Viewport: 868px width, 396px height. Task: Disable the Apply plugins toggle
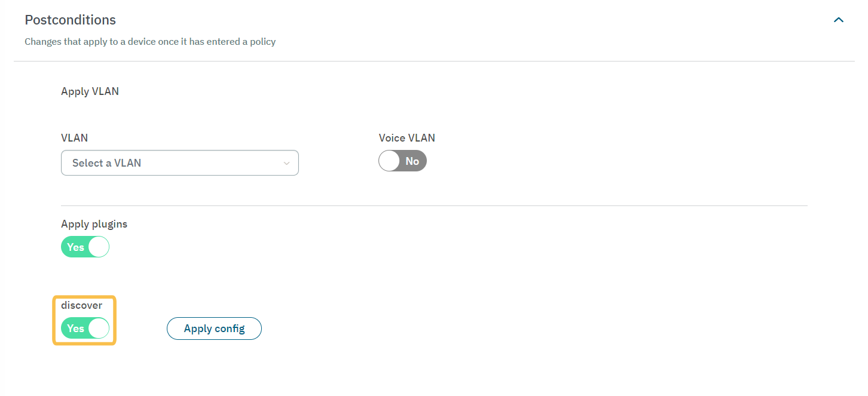pos(85,247)
